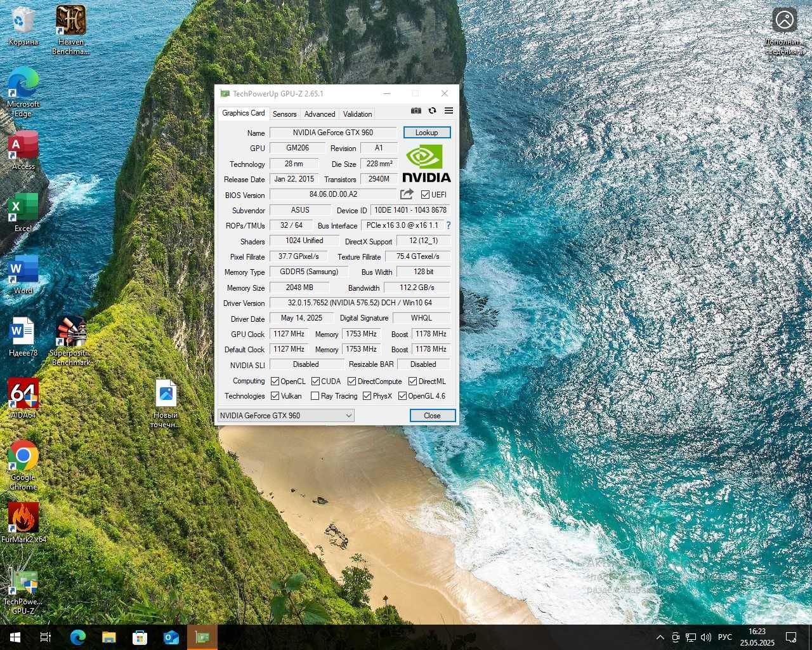Open the Recycle Bin desktop icon
812x650 pixels.
tap(23, 27)
